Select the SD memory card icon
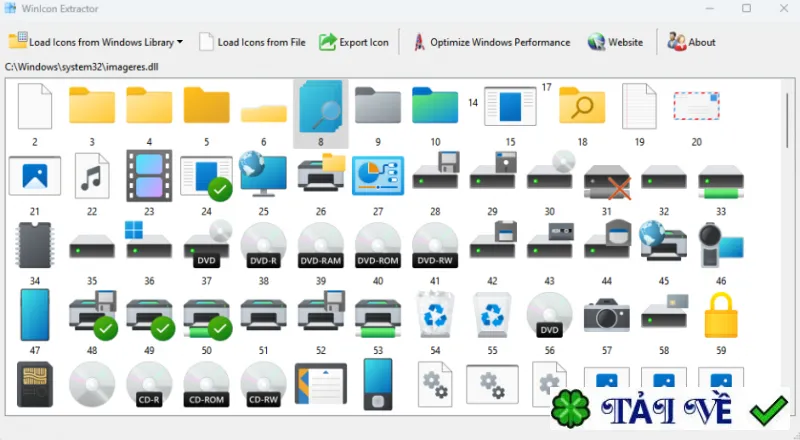The width and height of the screenshot is (800, 440). [x=35, y=384]
